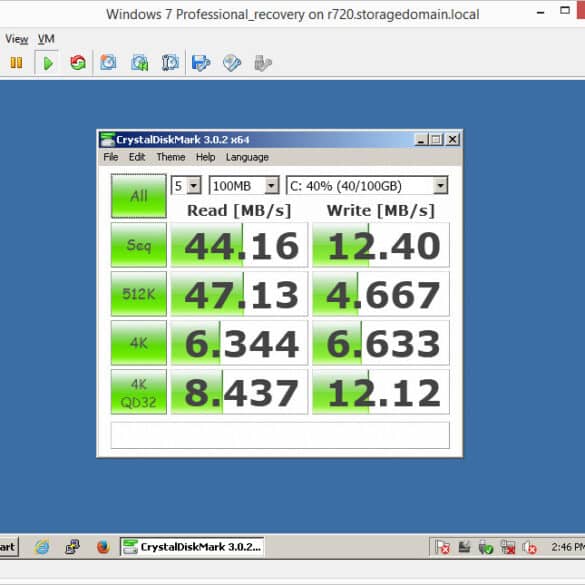Maximize the CrystalDiskMark window

coord(436,140)
